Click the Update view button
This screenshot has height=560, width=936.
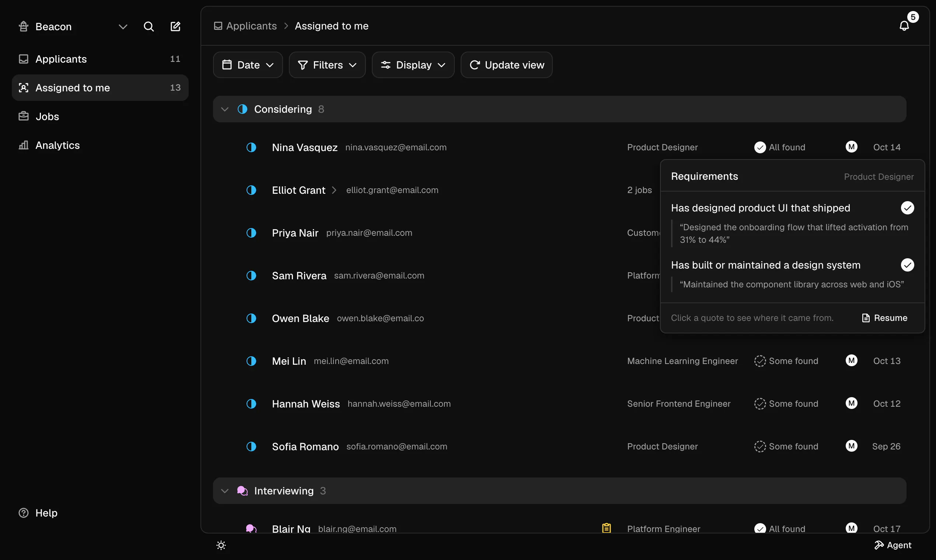click(x=506, y=65)
